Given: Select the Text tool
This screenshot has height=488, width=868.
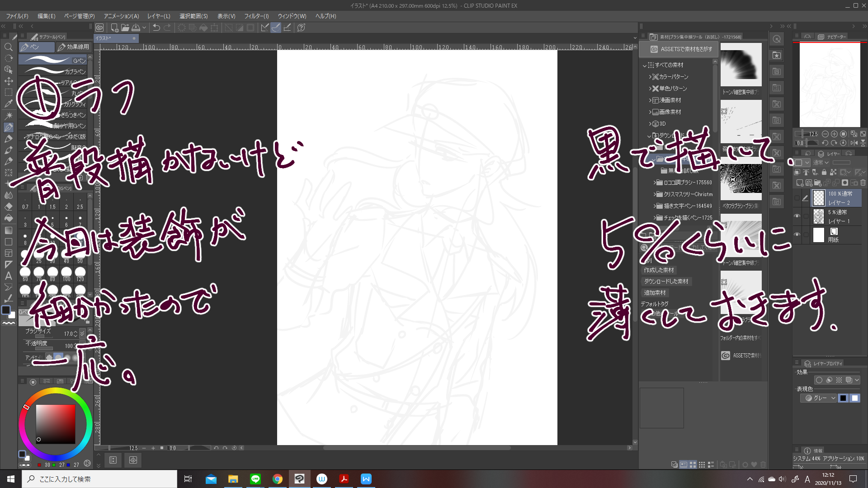Looking at the screenshot, I should 8,276.
